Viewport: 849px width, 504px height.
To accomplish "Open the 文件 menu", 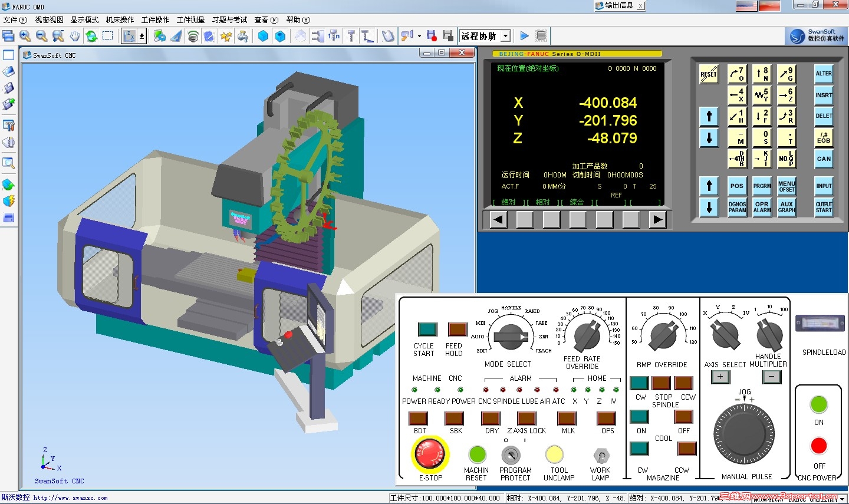I will coord(15,19).
